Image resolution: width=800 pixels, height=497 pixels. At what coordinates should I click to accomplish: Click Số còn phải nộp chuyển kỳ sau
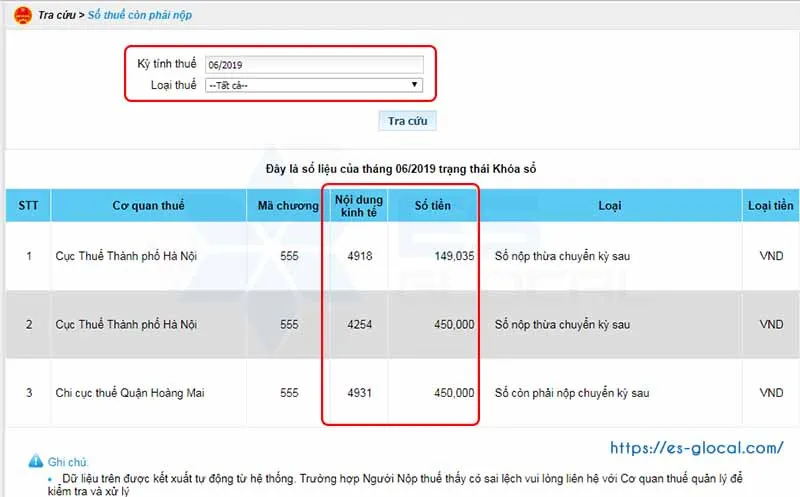[572, 393]
